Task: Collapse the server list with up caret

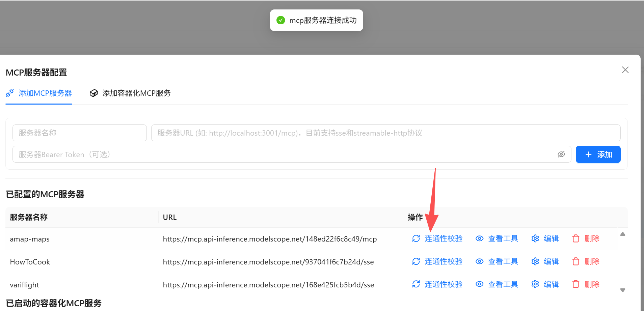Action: pyautogui.click(x=623, y=234)
